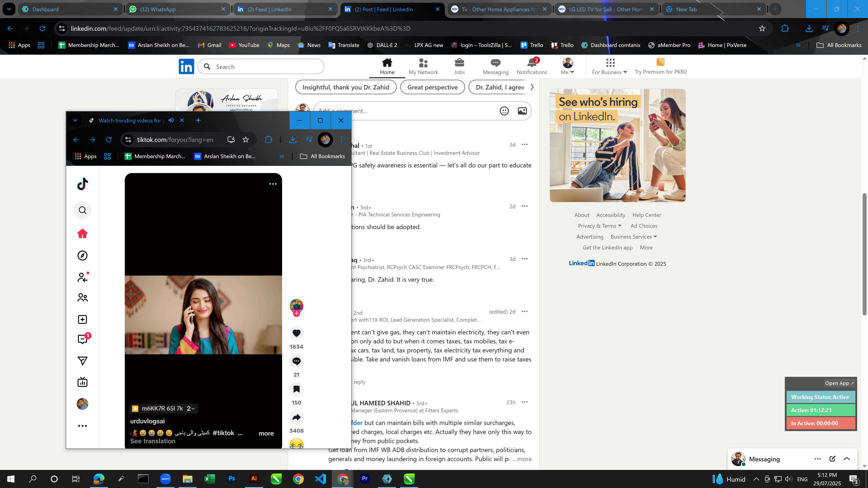Screen dimensions: 868x488
Task: Open LinkedIn My Network
Action: (423, 66)
